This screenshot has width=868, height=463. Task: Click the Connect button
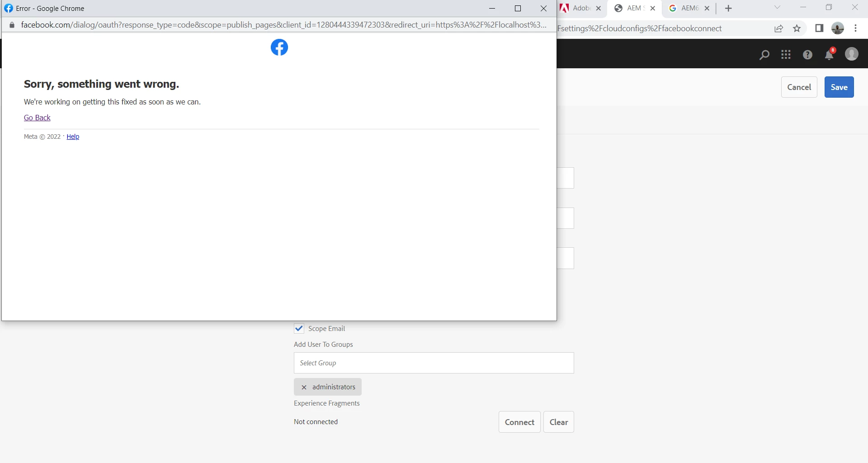(x=519, y=422)
